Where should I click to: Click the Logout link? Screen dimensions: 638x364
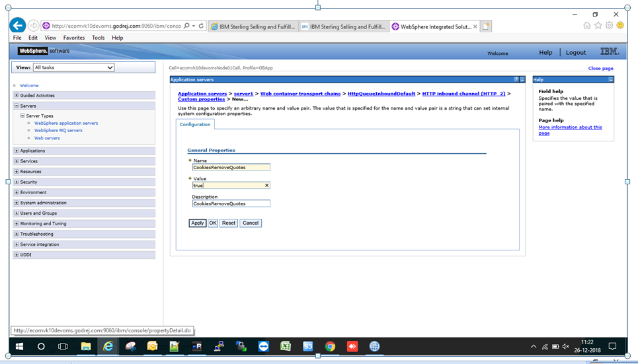(576, 52)
